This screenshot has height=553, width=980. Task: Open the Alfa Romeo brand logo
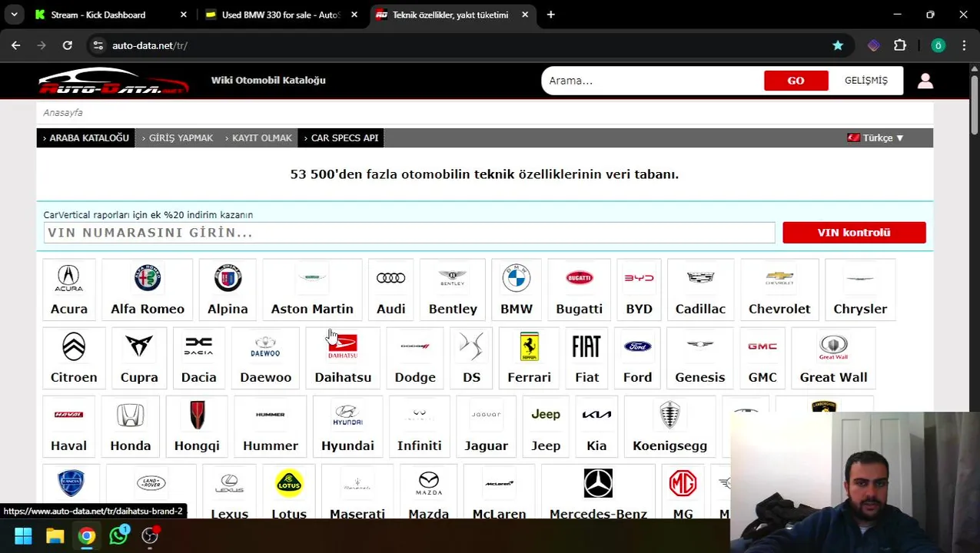[148, 278]
